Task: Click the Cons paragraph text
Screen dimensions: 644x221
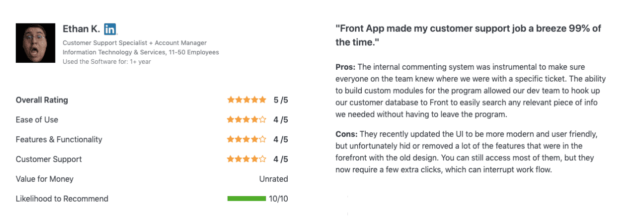Action: pyautogui.click(x=466, y=152)
